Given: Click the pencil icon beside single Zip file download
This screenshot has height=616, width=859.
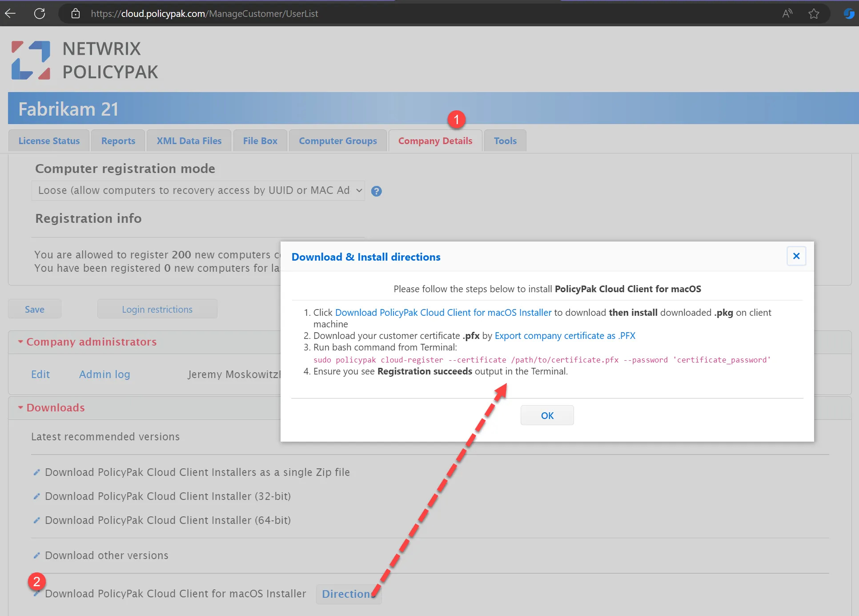Looking at the screenshot, I should pos(37,472).
